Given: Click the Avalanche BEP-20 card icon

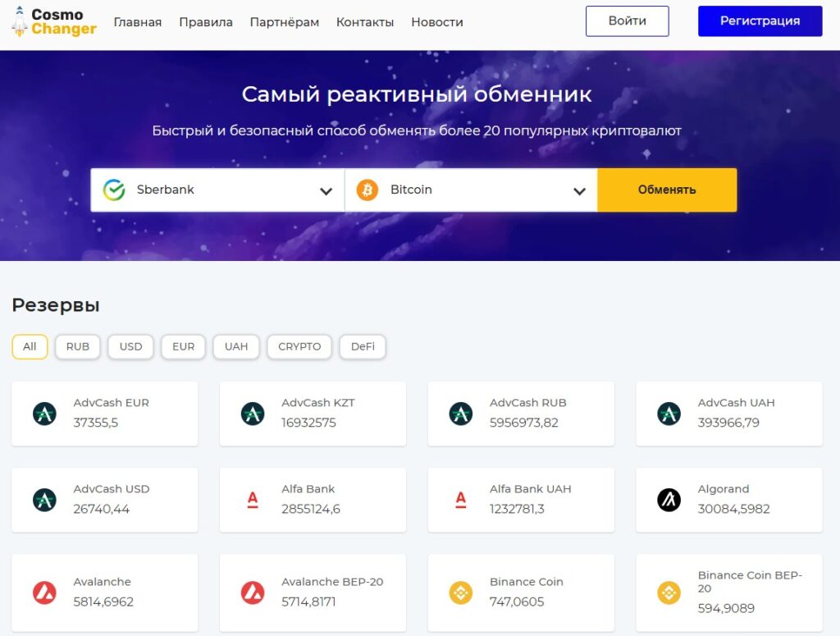Looking at the screenshot, I should (253, 593).
